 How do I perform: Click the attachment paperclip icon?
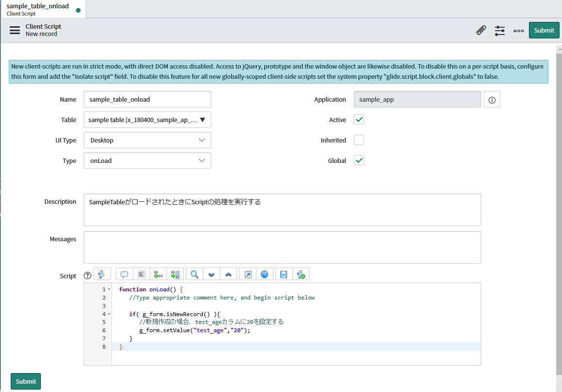tap(481, 31)
